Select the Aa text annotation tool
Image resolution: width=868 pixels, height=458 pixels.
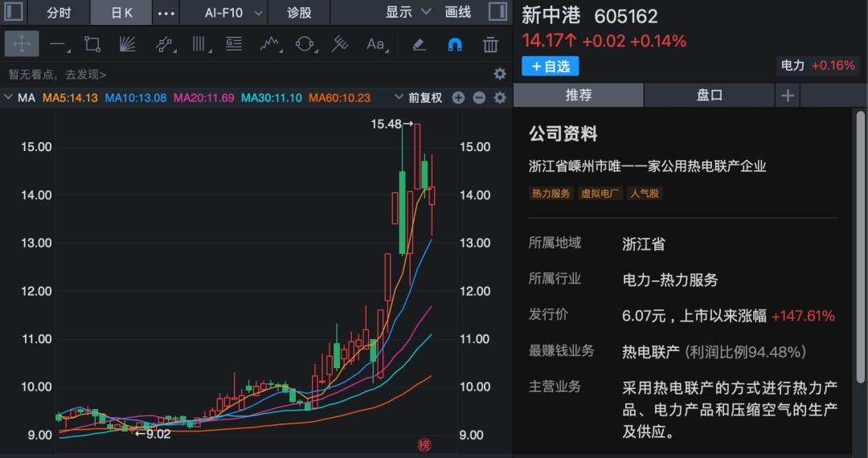(375, 44)
